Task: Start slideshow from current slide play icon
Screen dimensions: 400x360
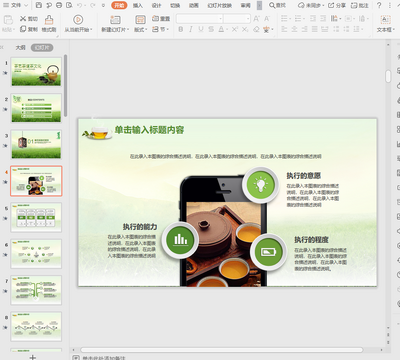Action: tap(78, 20)
